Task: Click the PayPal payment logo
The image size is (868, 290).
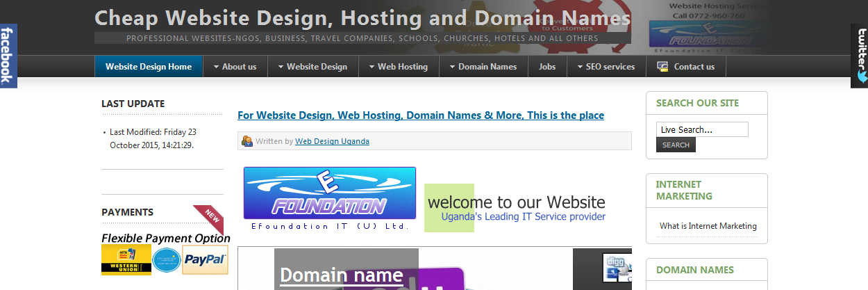Action: [x=205, y=260]
